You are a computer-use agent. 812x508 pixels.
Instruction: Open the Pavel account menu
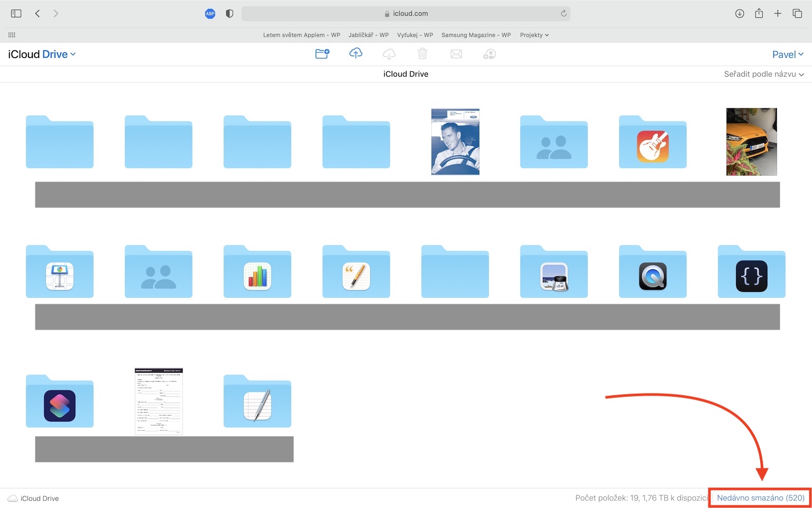(x=788, y=55)
